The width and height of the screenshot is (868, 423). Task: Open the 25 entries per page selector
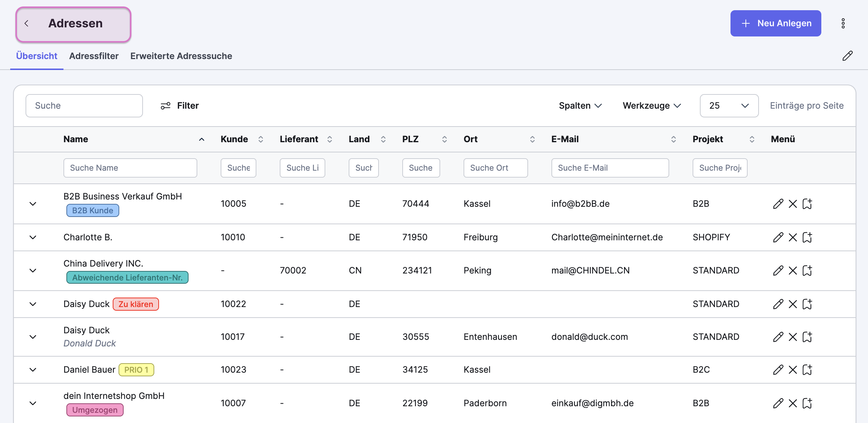click(729, 106)
